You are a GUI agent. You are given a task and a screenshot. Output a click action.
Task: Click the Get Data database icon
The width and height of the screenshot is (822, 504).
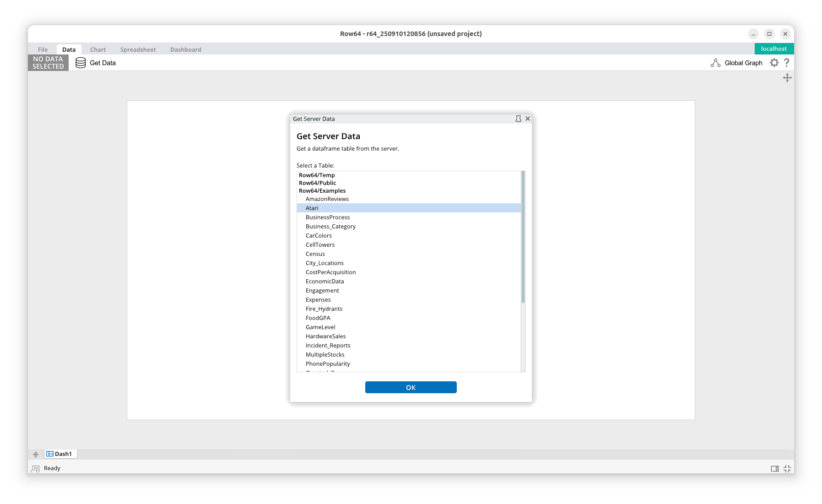(x=81, y=63)
